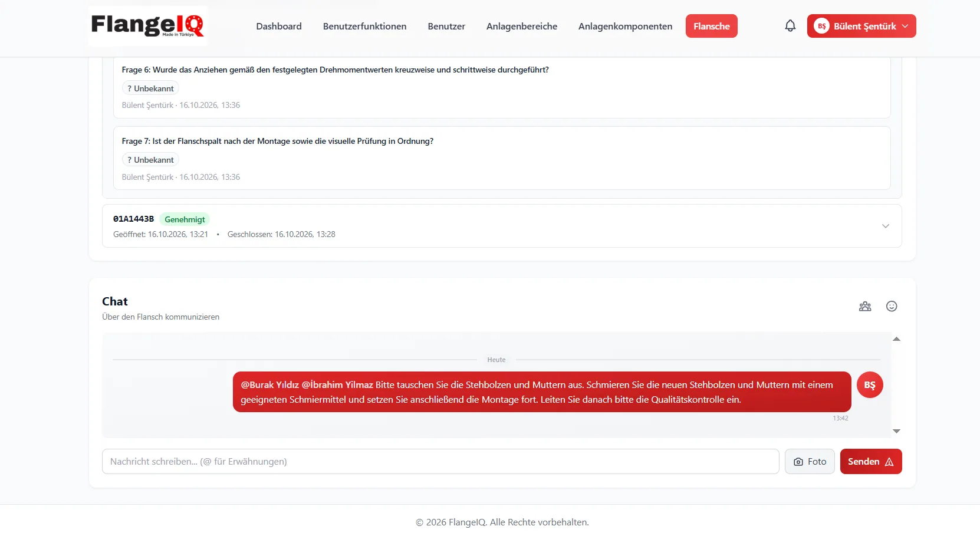The width and height of the screenshot is (980, 536).
Task: Click the Frage 6 question text
Action: coord(335,70)
